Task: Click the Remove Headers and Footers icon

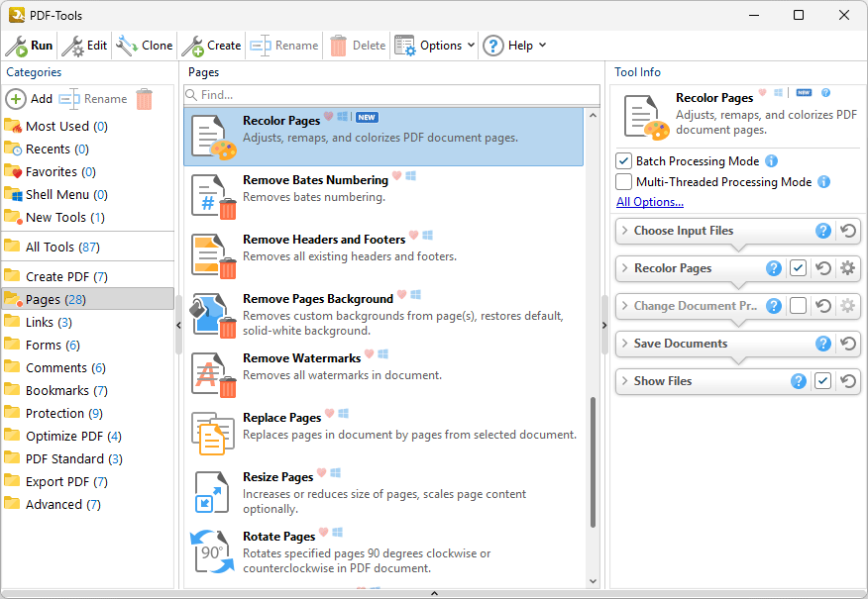Action: tap(213, 256)
